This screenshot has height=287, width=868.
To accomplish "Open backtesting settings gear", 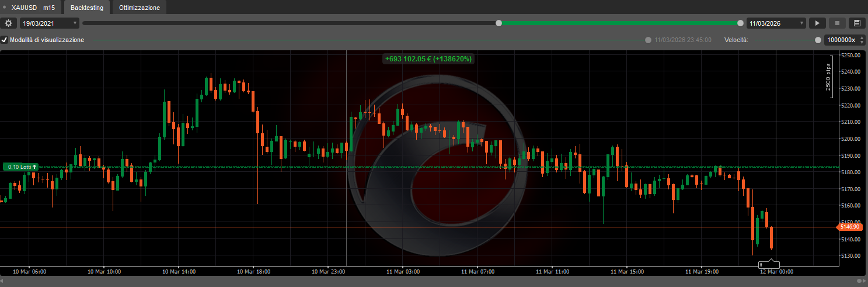I will (8, 23).
